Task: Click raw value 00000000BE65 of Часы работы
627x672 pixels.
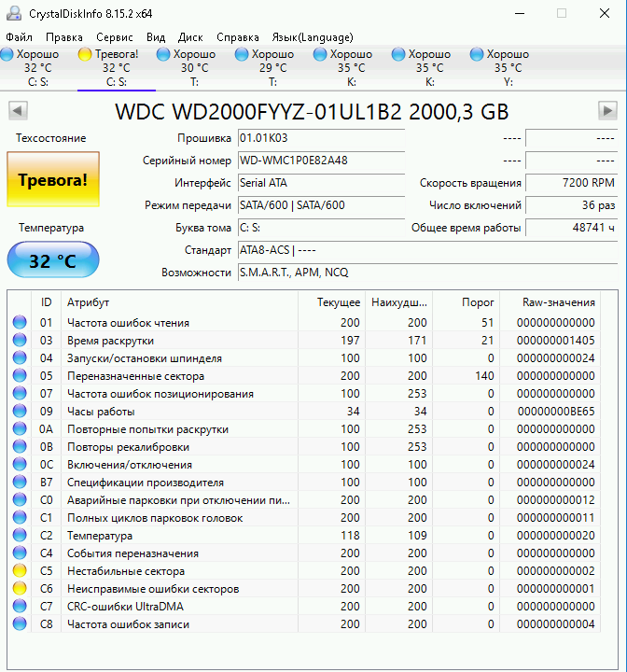Action: click(x=556, y=412)
